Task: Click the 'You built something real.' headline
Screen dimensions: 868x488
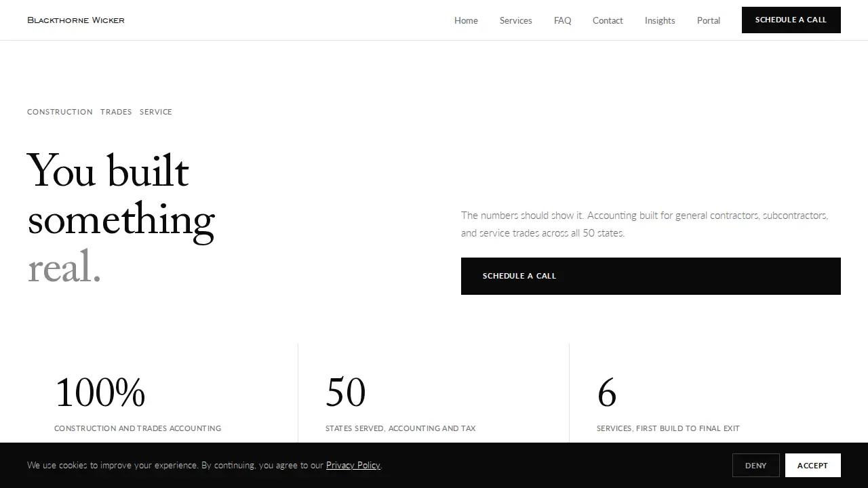Action: pyautogui.click(x=121, y=219)
